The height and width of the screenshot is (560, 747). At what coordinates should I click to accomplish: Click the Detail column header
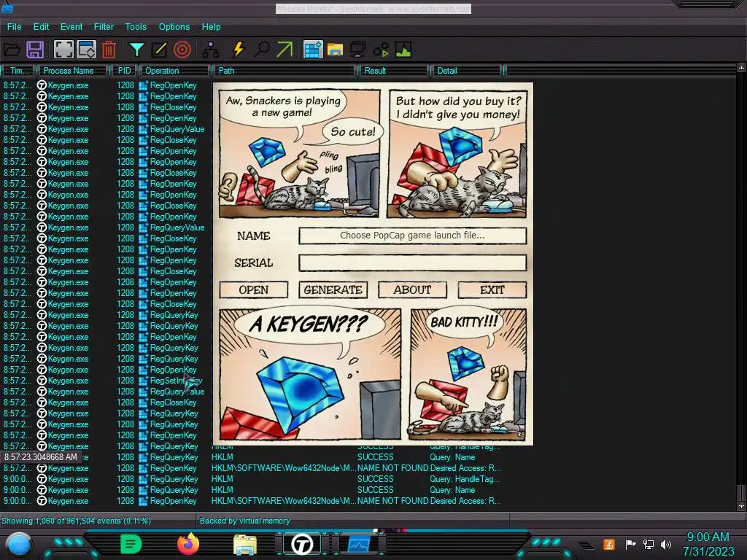coord(466,71)
